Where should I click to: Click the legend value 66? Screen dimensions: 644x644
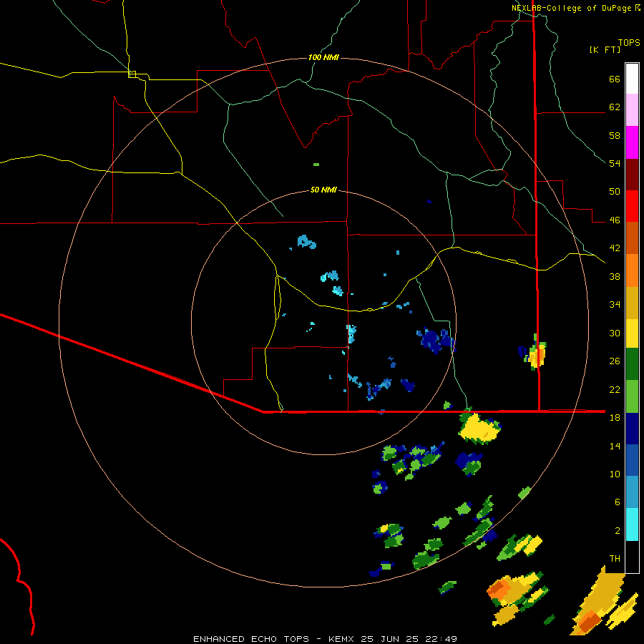click(x=615, y=79)
